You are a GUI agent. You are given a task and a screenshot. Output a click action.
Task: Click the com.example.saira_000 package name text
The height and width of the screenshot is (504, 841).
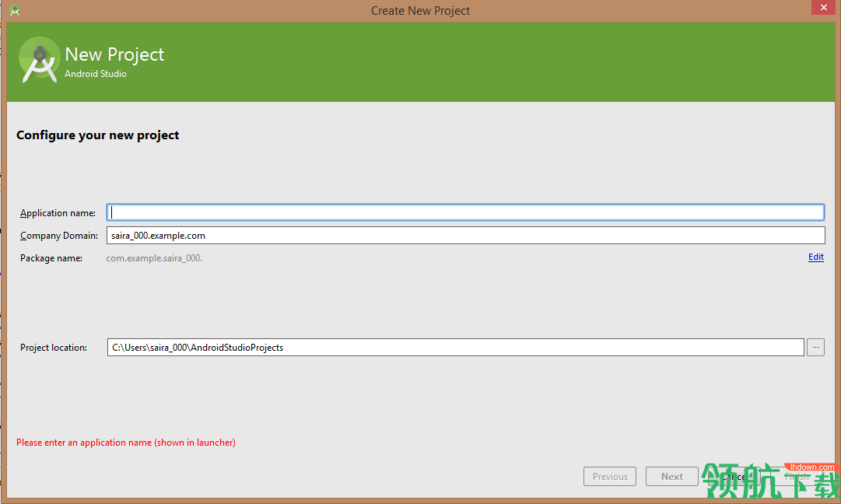(x=153, y=257)
